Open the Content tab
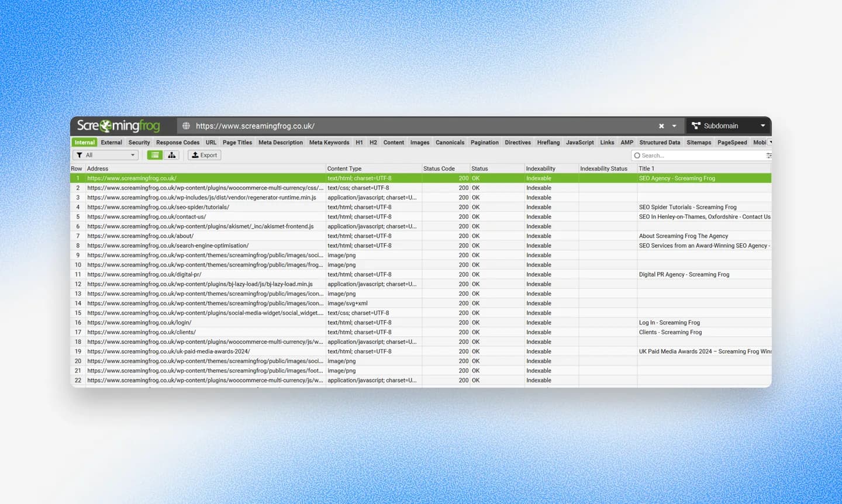The width and height of the screenshot is (842, 504). (x=394, y=142)
